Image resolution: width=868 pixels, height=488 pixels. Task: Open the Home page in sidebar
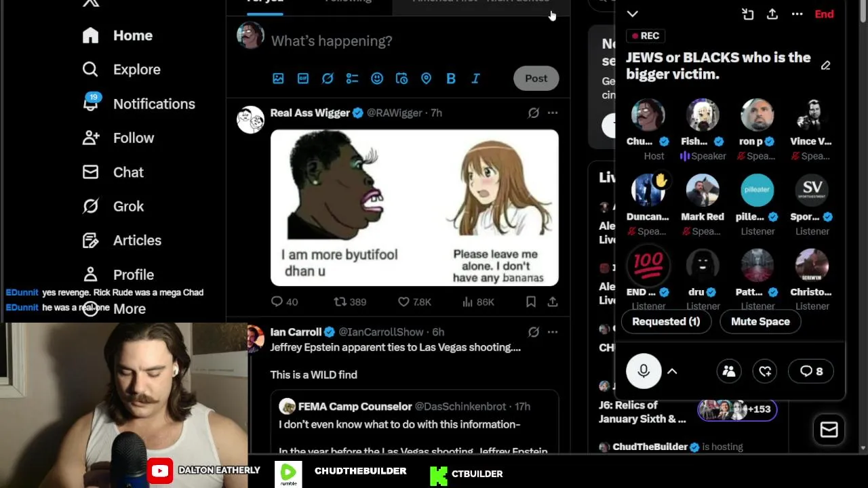tap(117, 35)
